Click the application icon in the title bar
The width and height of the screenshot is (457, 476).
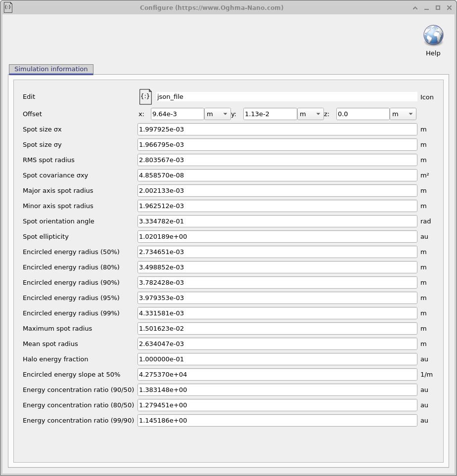8,7
